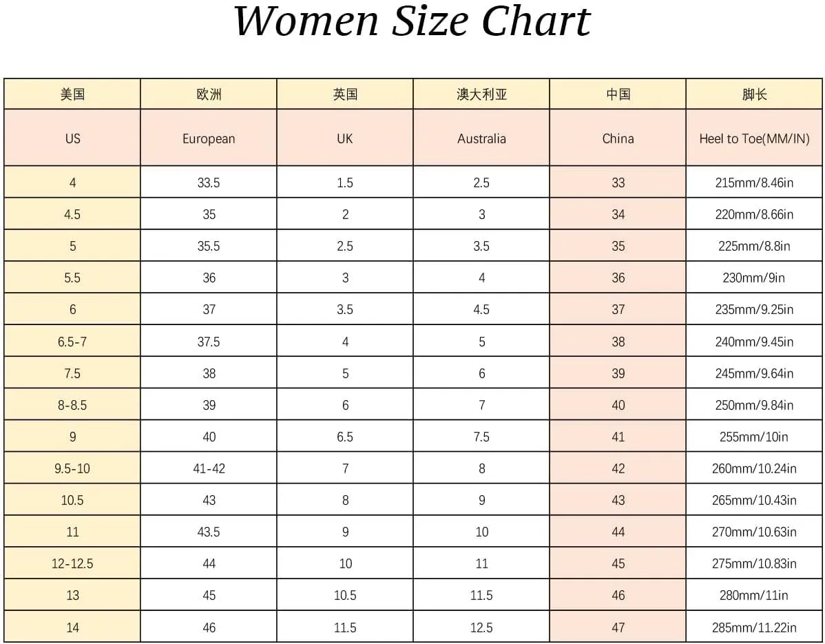The height and width of the screenshot is (644, 825).
Task: Click US size '12-12.5' cell
Action: tap(72, 563)
